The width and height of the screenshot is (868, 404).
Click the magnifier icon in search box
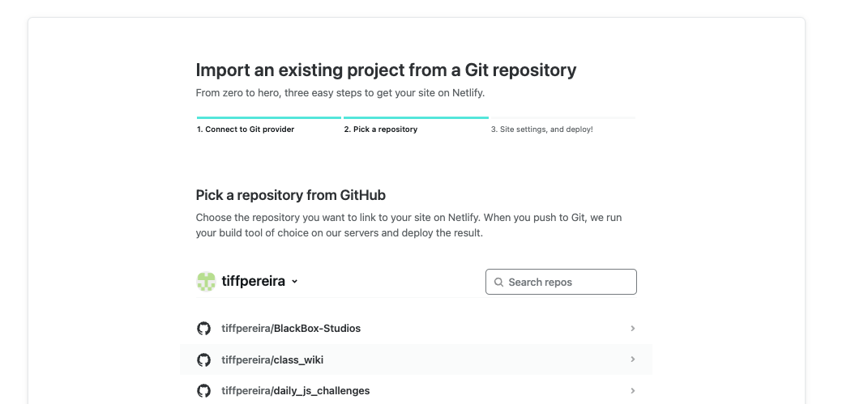498,282
